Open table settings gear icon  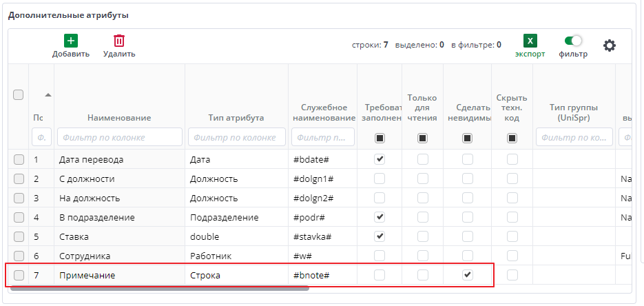tap(610, 45)
